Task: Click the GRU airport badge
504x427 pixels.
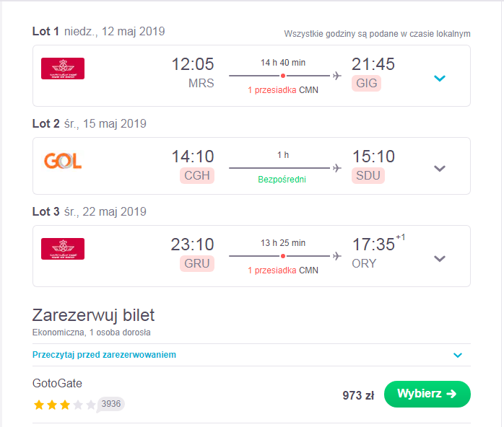Action: coord(197,263)
